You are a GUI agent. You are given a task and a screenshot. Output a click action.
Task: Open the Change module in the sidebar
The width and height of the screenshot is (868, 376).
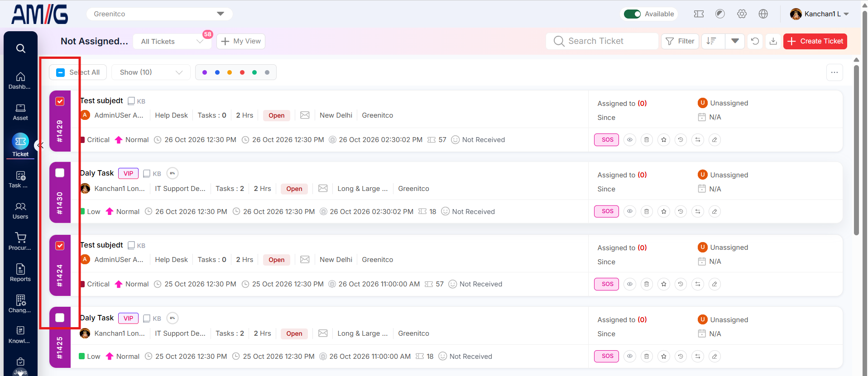(x=20, y=304)
